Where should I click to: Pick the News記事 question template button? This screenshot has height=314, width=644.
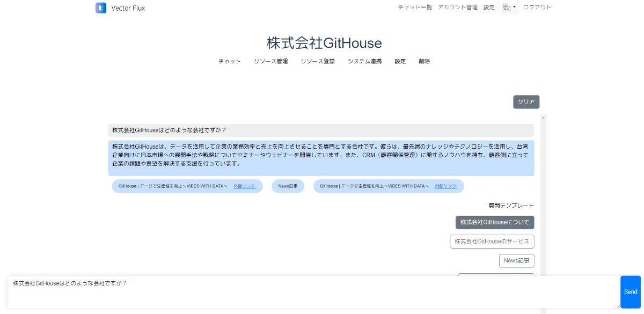pyautogui.click(x=516, y=261)
